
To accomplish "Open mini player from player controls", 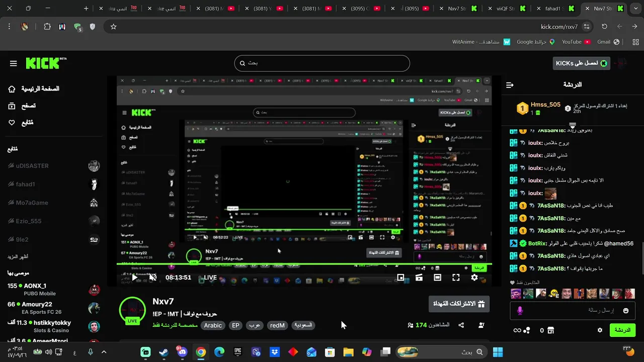I will tap(400, 277).
